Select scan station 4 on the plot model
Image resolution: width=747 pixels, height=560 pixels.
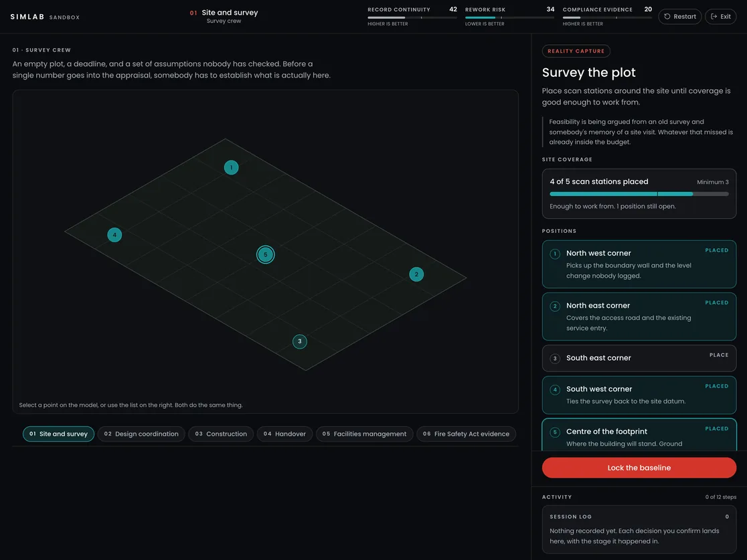114,235
